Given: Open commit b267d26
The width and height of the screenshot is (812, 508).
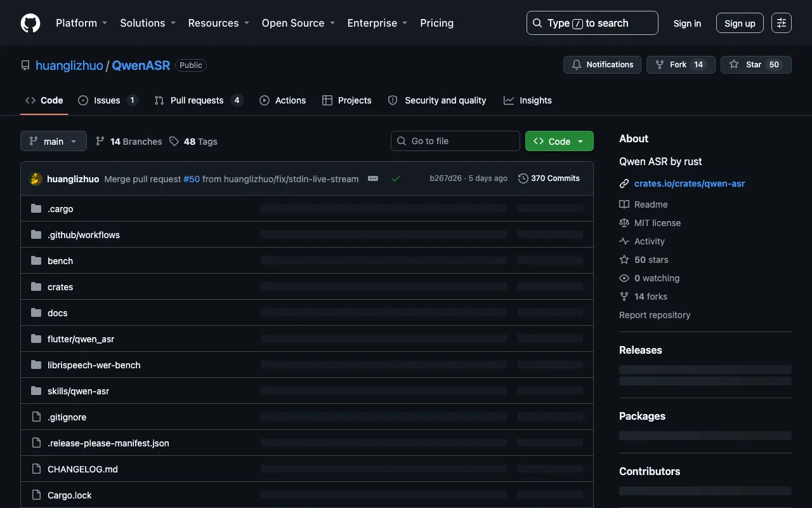Looking at the screenshot, I should (x=445, y=178).
